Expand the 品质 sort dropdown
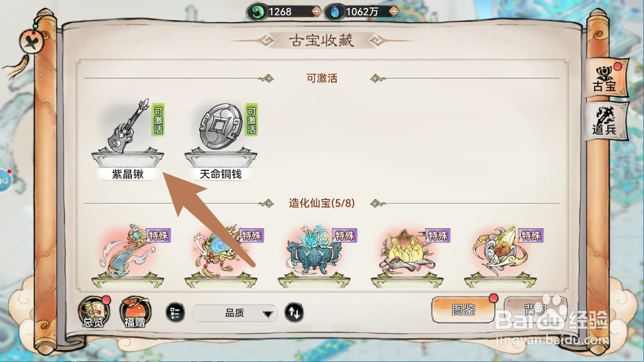 tap(235, 313)
